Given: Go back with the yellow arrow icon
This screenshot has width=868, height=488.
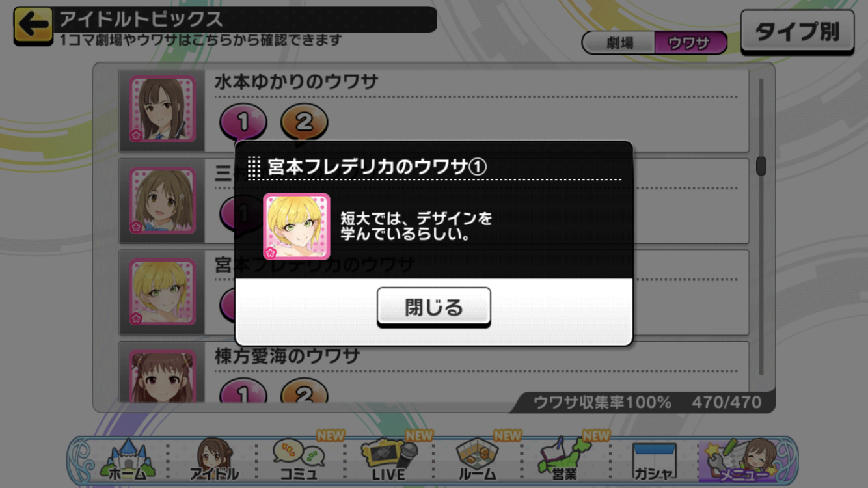Looking at the screenshot, I should tap(34, 26).
